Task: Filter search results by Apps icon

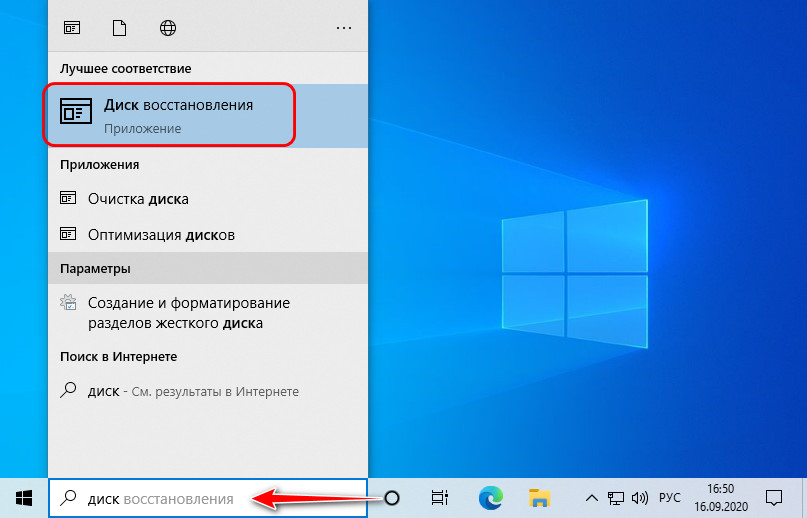Action: pos(72,27)
